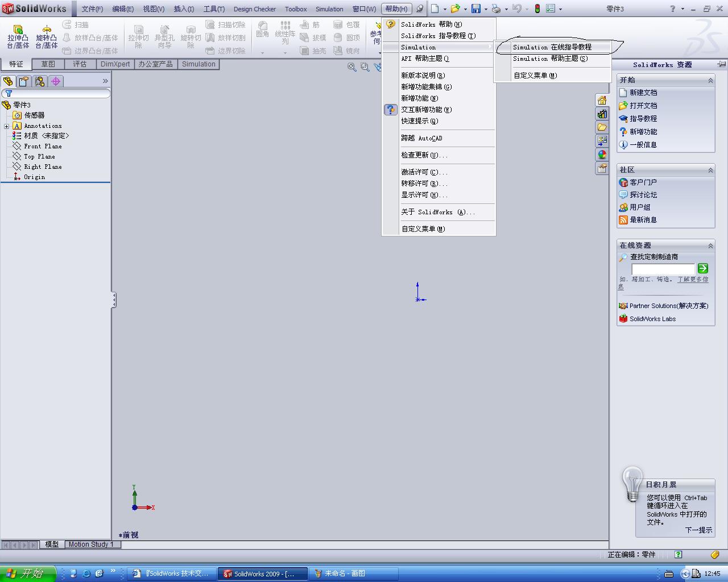Viewport: 728px width, 582px height.
Task: Select 材质 <未指定> in the feature tree
Action: [x=47, y=136]
